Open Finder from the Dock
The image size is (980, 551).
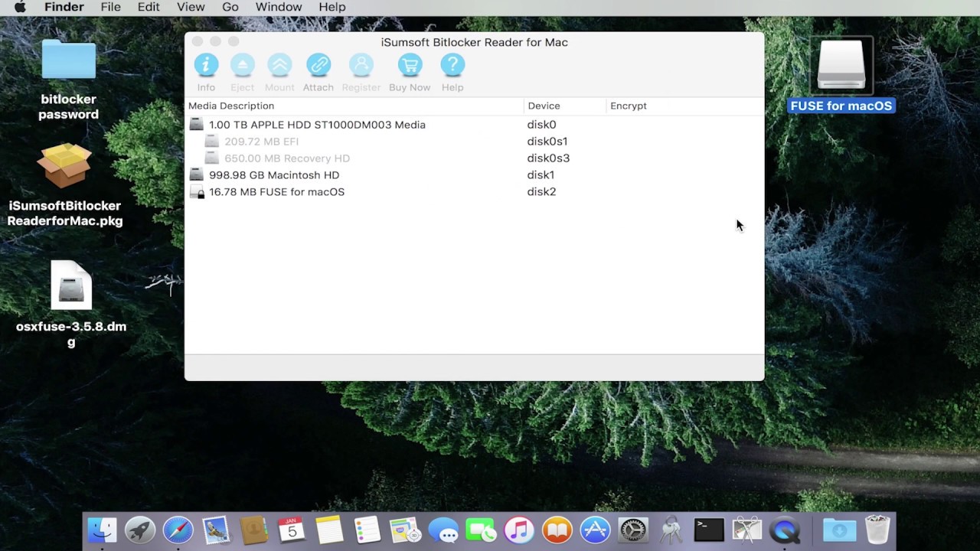pyautogui.click(x=102, y=530)
